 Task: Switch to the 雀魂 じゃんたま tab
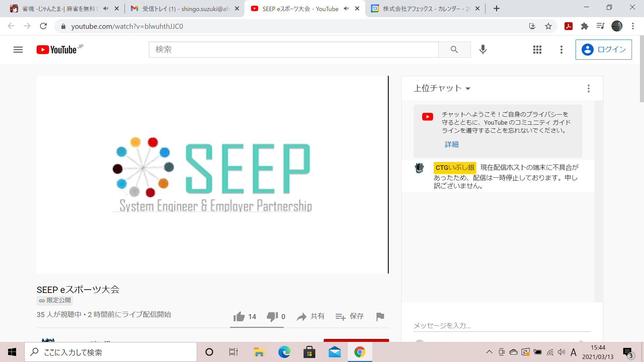click(x=60, y=9)
